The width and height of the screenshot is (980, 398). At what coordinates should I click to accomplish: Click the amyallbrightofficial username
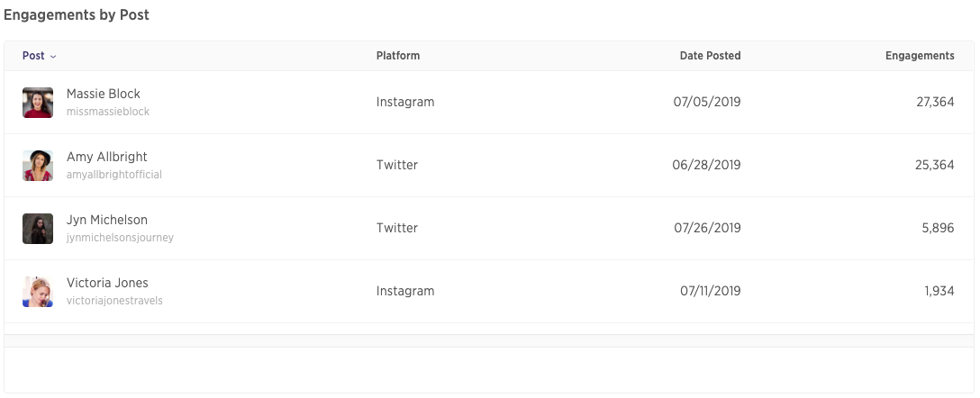point(114,175)
